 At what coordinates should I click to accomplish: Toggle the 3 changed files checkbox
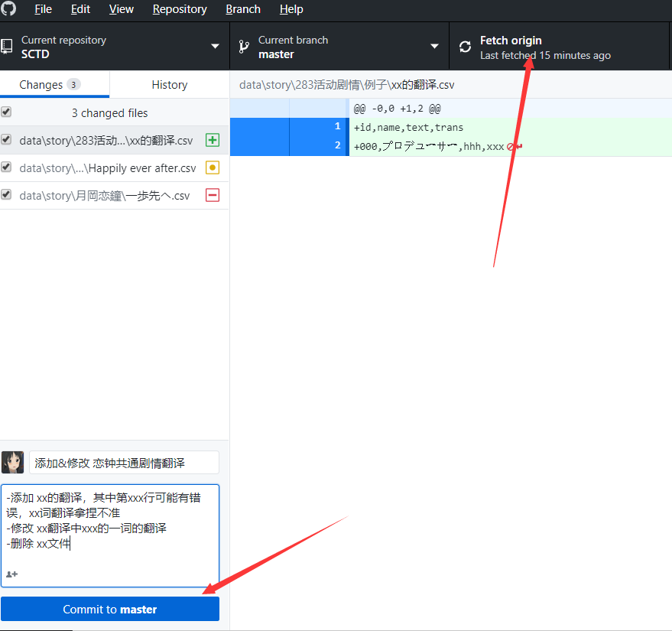coord(6,112)
